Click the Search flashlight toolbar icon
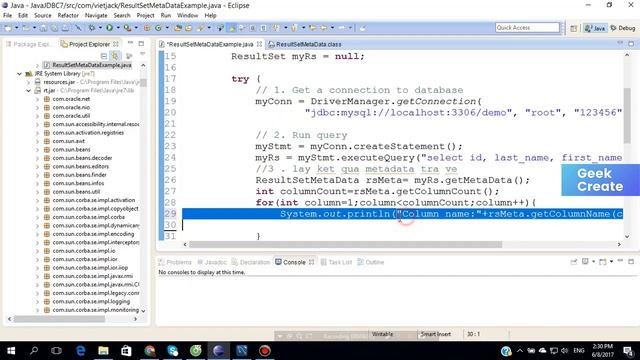640x360 pixels. pos(200,28)
